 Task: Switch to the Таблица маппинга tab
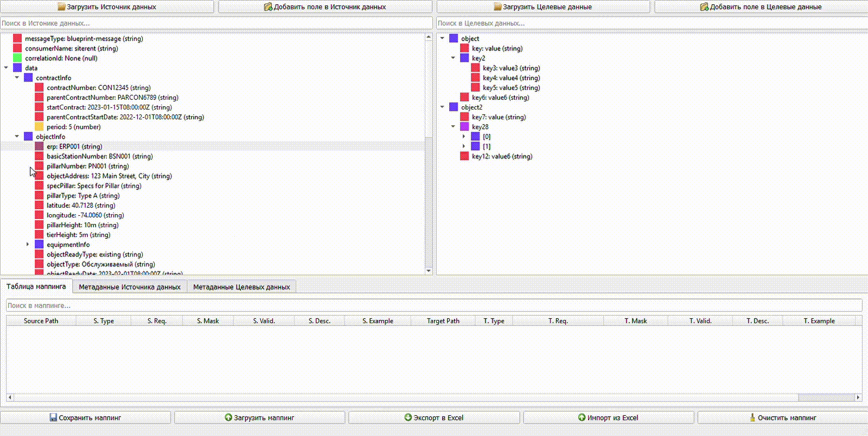pos(36,286)
